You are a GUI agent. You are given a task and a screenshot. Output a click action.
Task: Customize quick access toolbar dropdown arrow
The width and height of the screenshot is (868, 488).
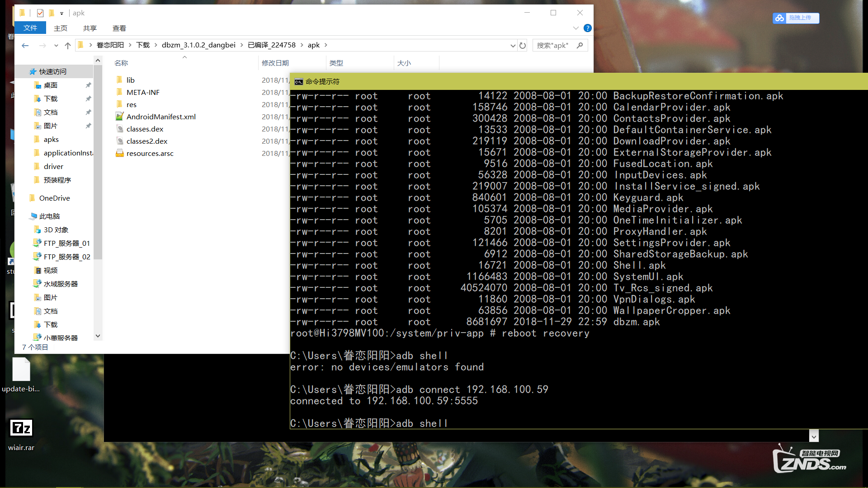click(x=61, y=14)
